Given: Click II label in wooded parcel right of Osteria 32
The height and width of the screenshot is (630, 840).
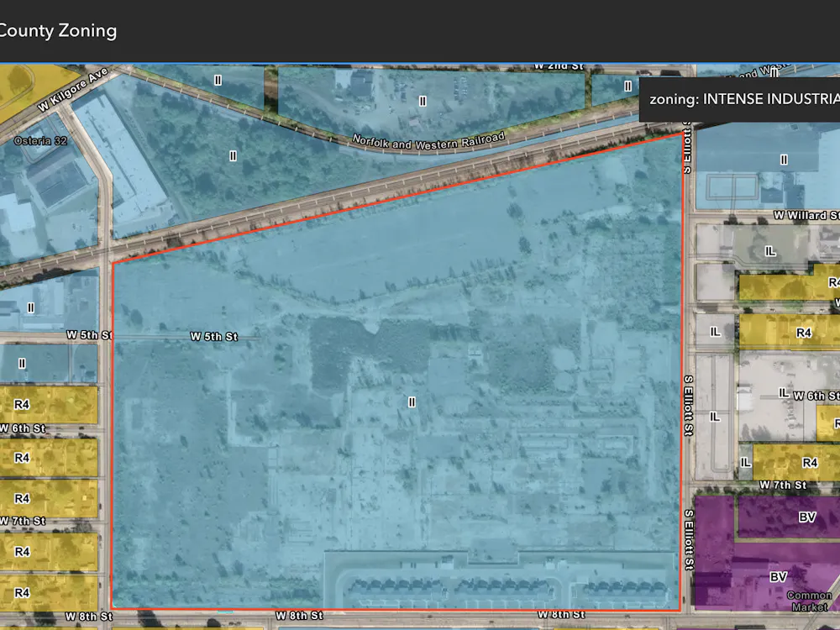Looking at the screenshot, I should (233, 156).
